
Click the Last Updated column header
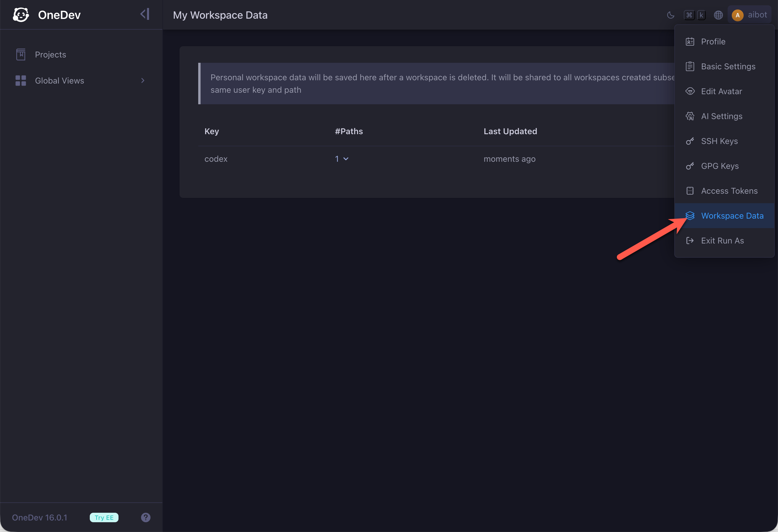coord(510,131)
